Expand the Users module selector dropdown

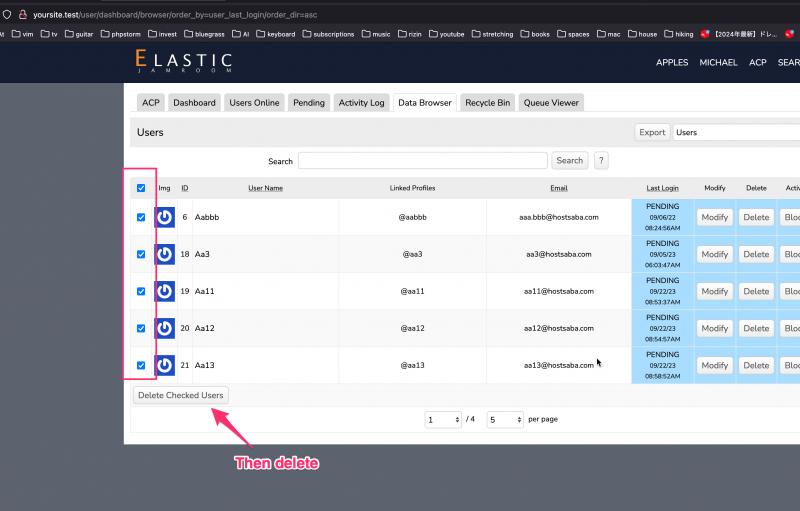[735, 132]
